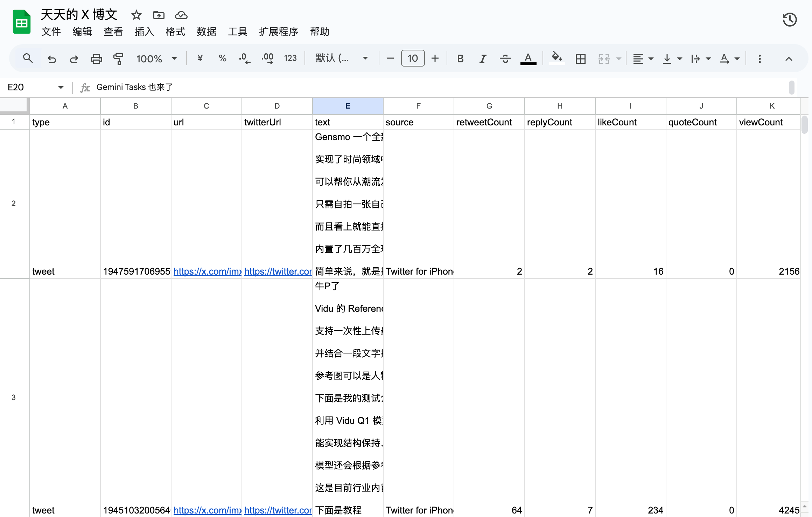Toggle italic formatting
The height and width of the screenshot is (517, 812).
(483, 58)
